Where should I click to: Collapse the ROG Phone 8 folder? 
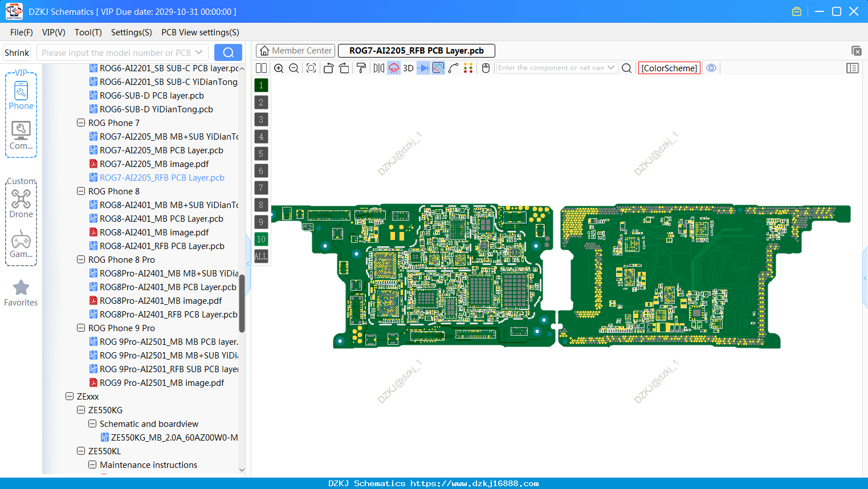pyautogui.click(x=81, y=191)
